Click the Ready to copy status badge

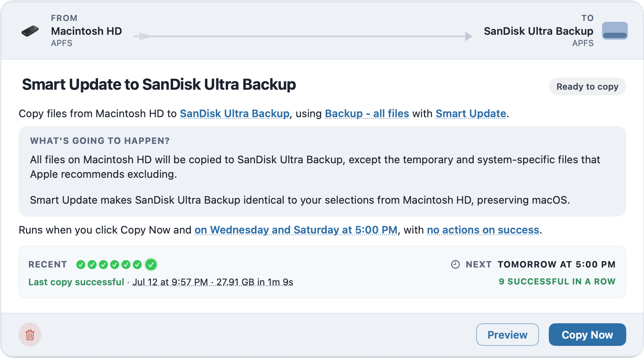587,86
